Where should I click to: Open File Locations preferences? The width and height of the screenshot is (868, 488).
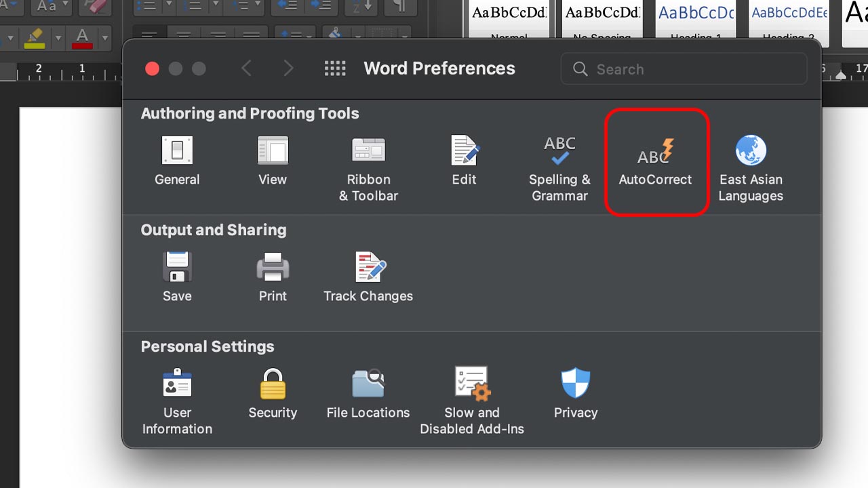(x=368, y=394)
